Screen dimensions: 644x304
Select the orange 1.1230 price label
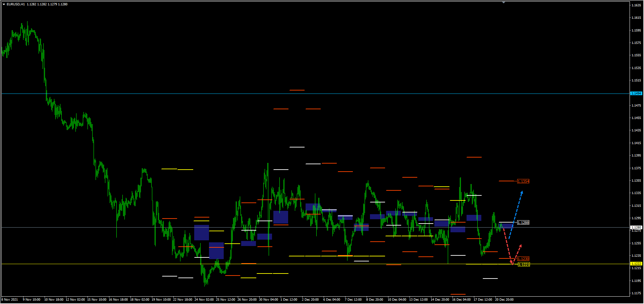point(523,259)
